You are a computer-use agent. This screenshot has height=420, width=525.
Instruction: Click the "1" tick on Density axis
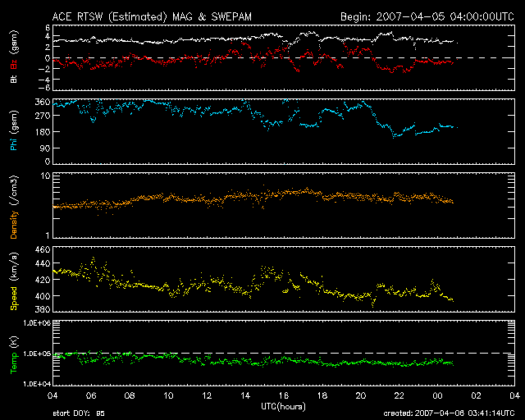(x=48, y=235)
